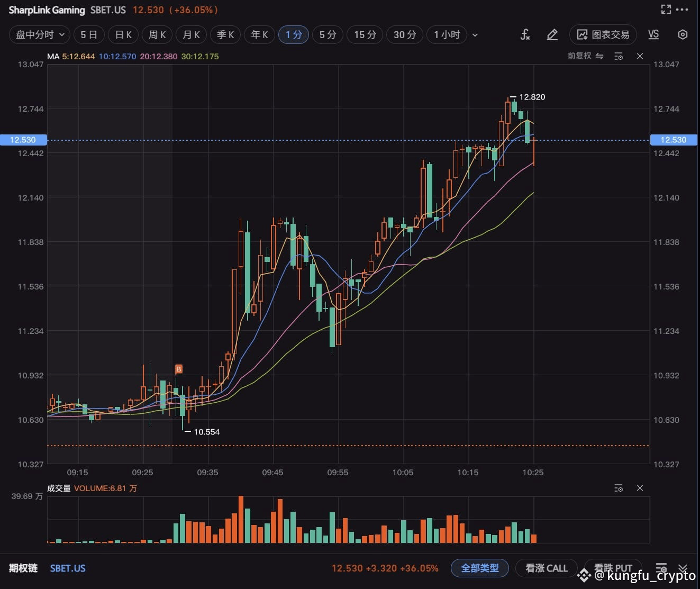
Task: Open chart settings hexagon icon
Action: (683, 35)
